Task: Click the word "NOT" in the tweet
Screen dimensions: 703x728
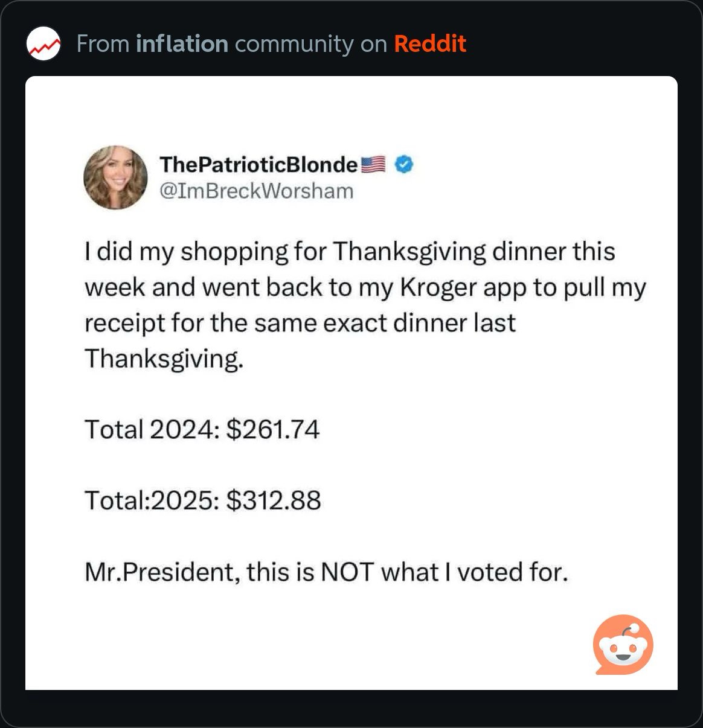Action: pos(347,572)
